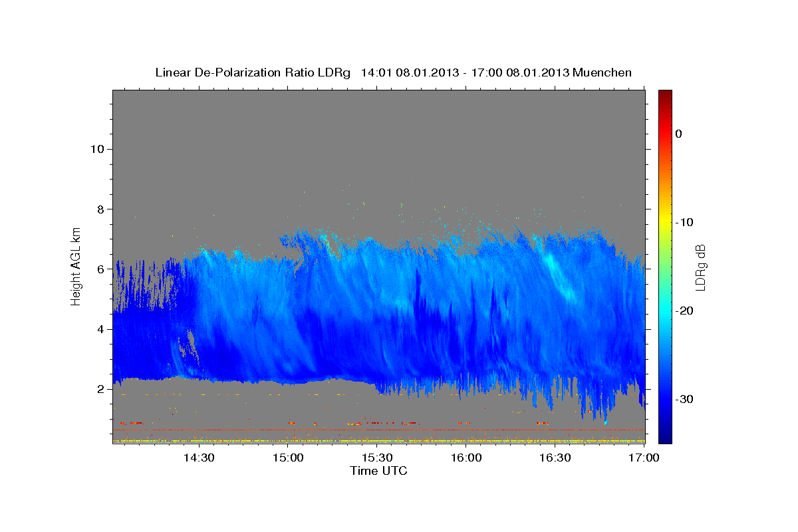Click the yellow band of the colorbar
Viewport: 798px width, 532px height.
pos(665,219)
